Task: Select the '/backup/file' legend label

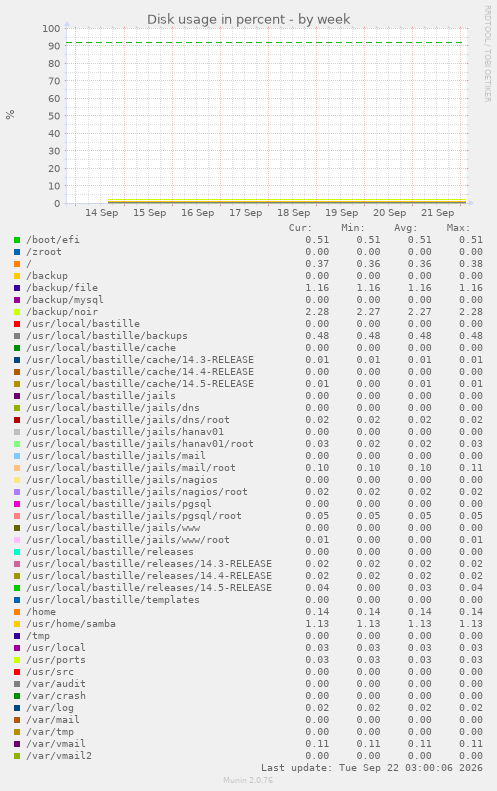Action: (x=62, y=288)
